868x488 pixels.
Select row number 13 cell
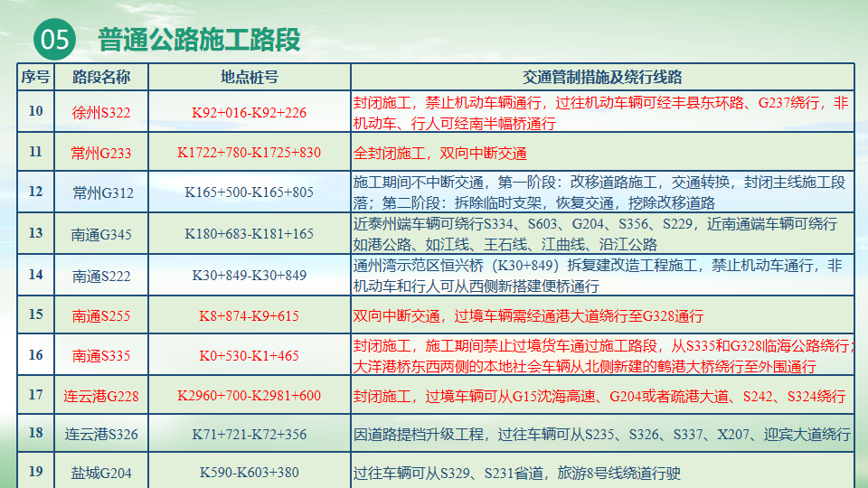[x=36, y=233]
